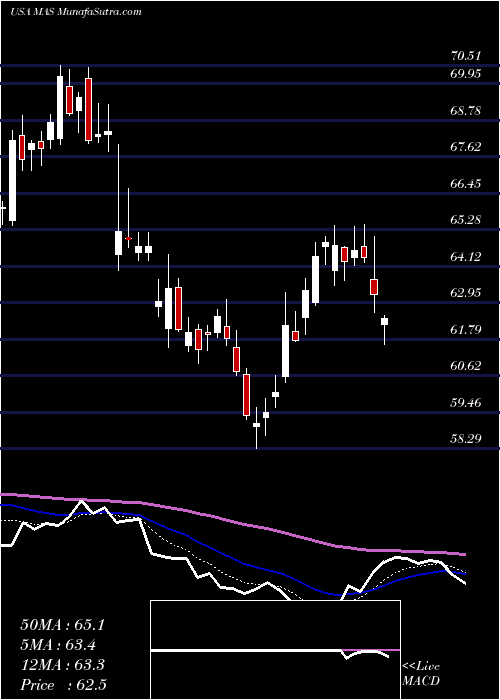Click the 61.79 price level label
The width and height of the screenshot is (500, 700).
pyautogui.click(x=466, y=330)
